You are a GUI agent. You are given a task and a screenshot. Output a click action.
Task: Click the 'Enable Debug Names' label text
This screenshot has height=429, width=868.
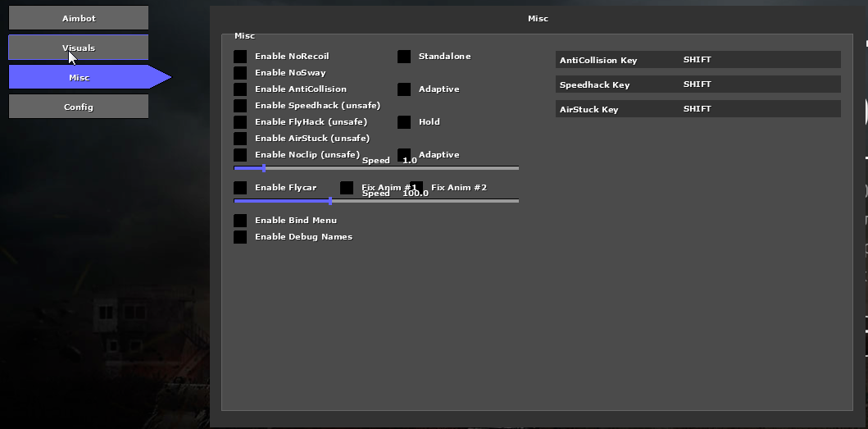[x=303, y=237]
